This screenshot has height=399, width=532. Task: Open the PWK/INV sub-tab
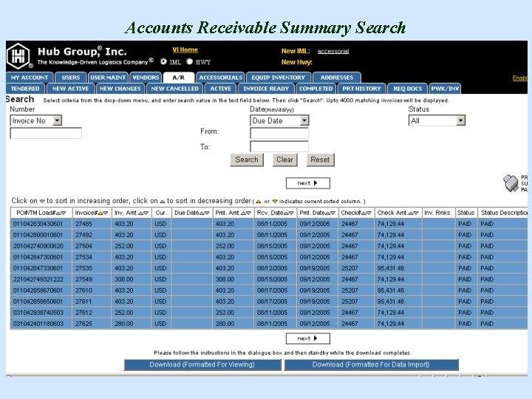pyautogui.click(x=445, y=89)
